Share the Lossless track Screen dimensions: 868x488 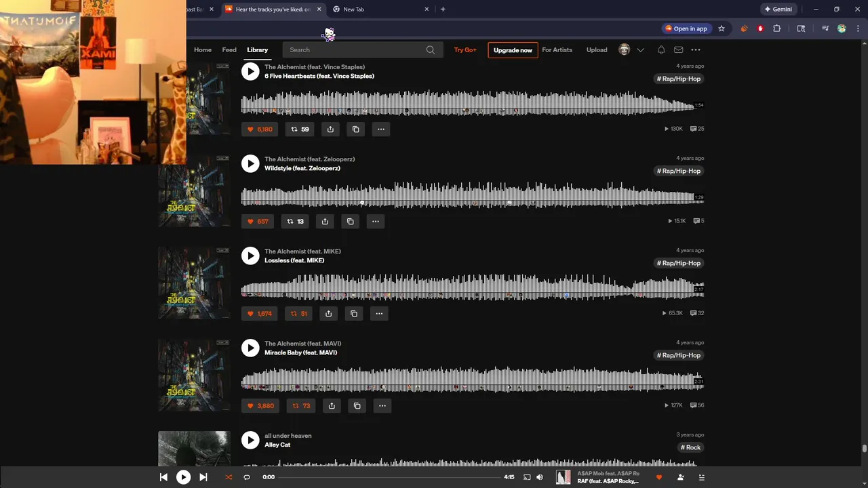coord(328,313)
